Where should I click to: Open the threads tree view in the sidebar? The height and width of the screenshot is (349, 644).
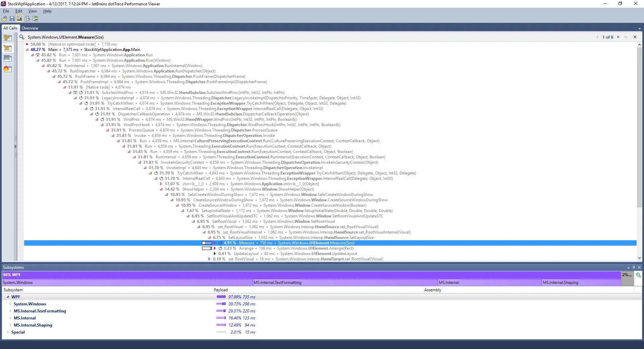point(7,38)
